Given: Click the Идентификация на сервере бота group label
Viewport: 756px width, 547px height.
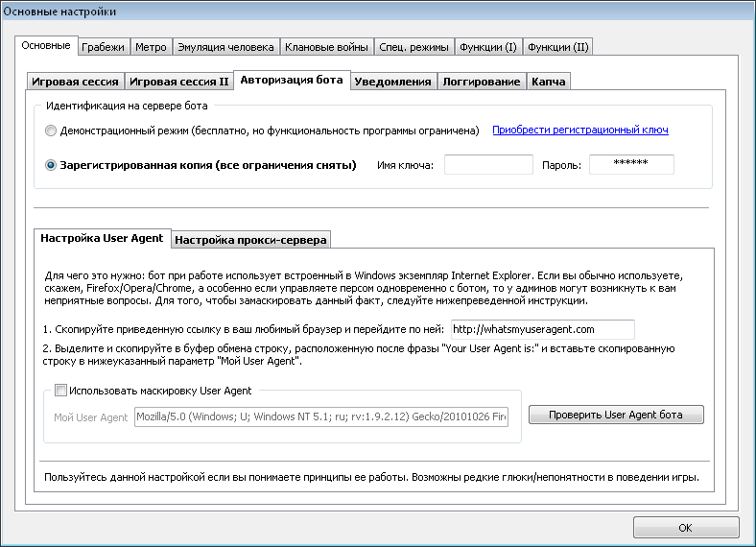Looking at the screenshot, I should tap(127, 106).
